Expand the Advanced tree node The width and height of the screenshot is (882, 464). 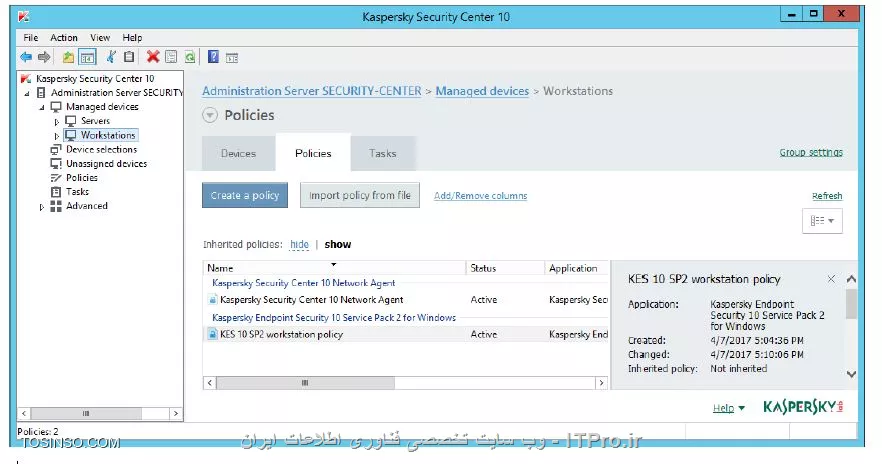(x=42, y=207)
